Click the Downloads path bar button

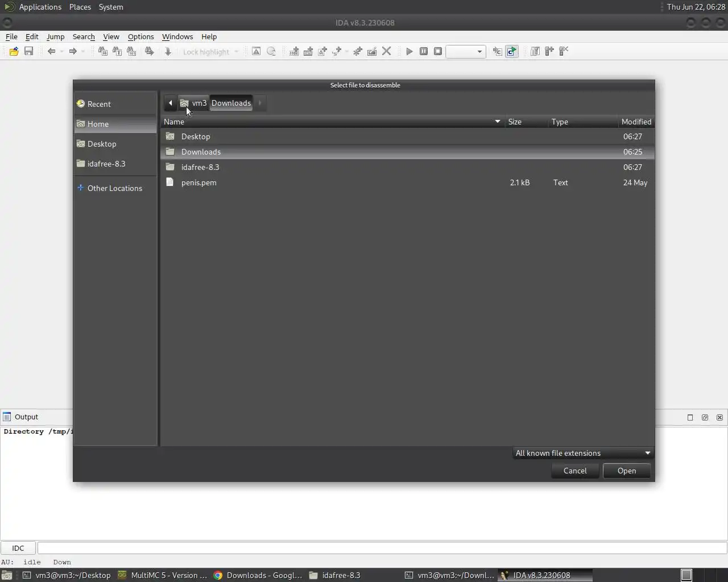(231, 103)
